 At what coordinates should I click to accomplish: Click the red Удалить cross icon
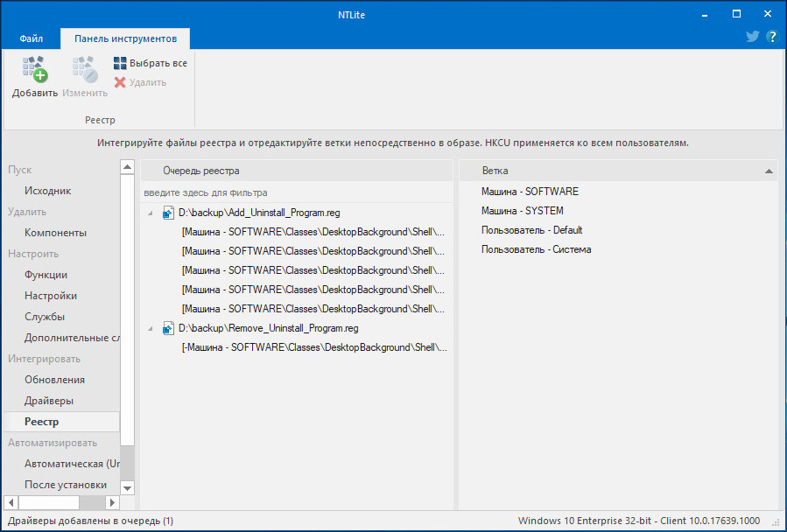[120, 82]
